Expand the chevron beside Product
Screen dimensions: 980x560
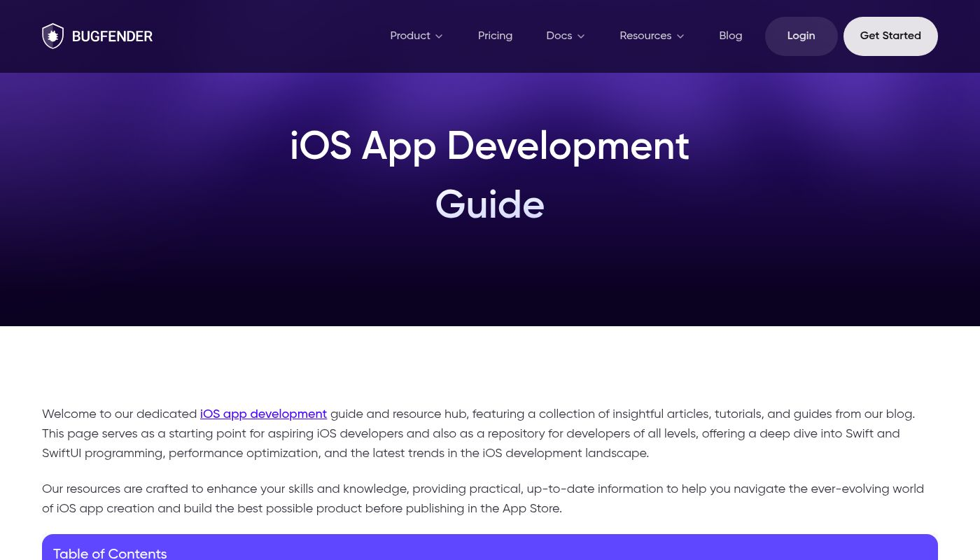tap(439, 36)
